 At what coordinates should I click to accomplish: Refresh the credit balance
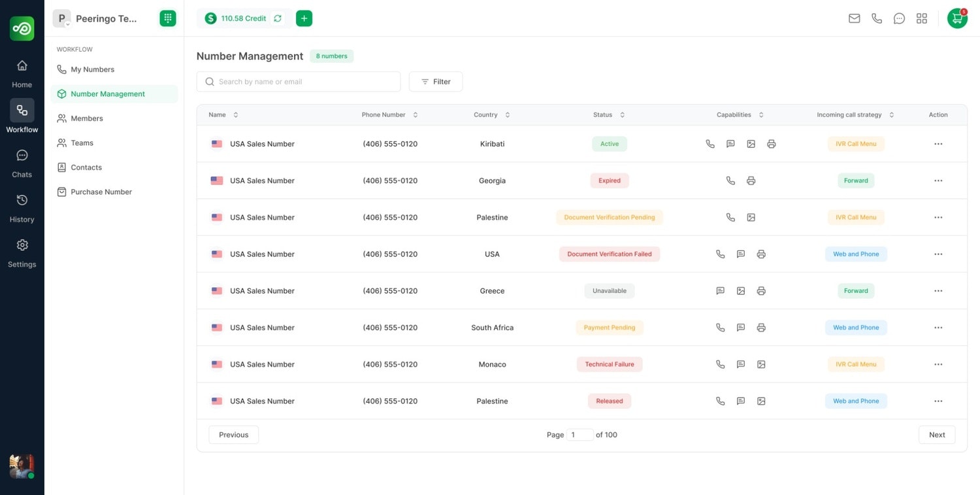278,18
